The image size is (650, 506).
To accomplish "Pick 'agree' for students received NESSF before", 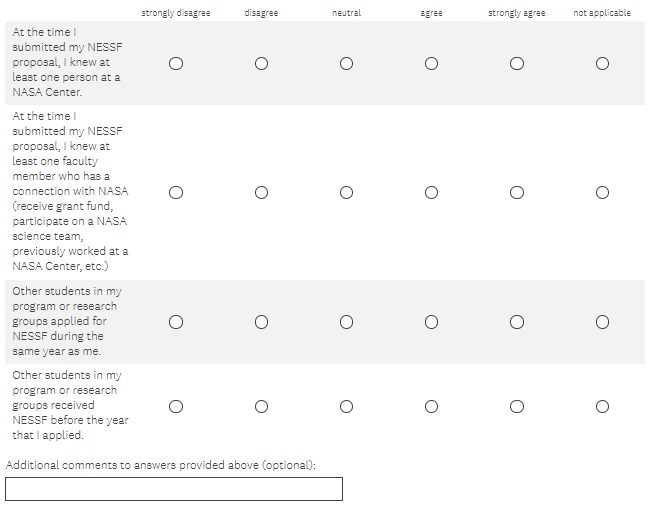I will pyautogui.click(x=431, y=406).
